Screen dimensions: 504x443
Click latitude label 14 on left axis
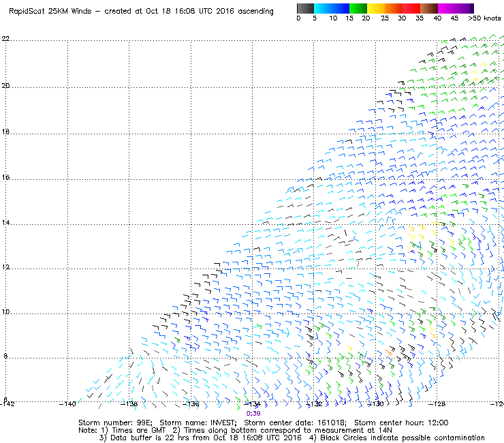(x=5, y=223)
